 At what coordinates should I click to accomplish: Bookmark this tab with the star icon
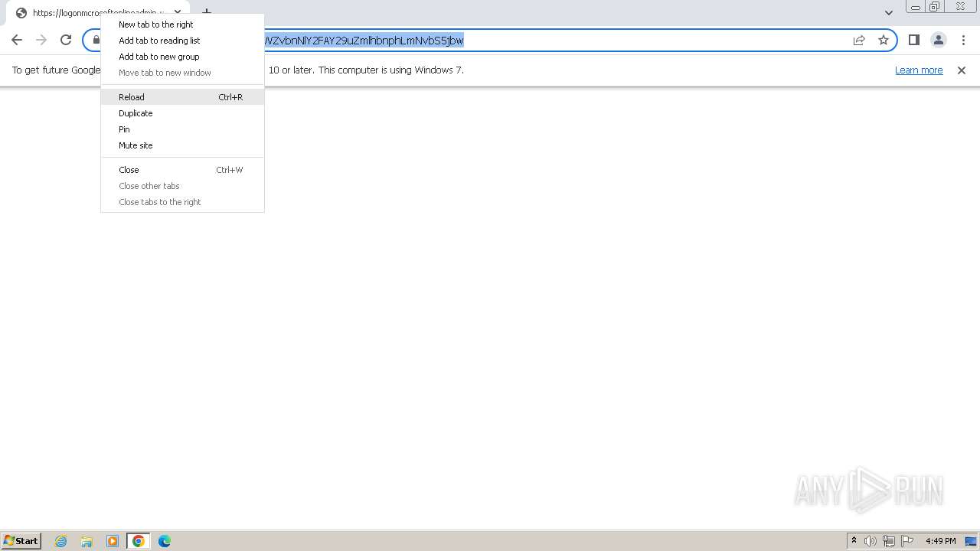coord(884,40)
